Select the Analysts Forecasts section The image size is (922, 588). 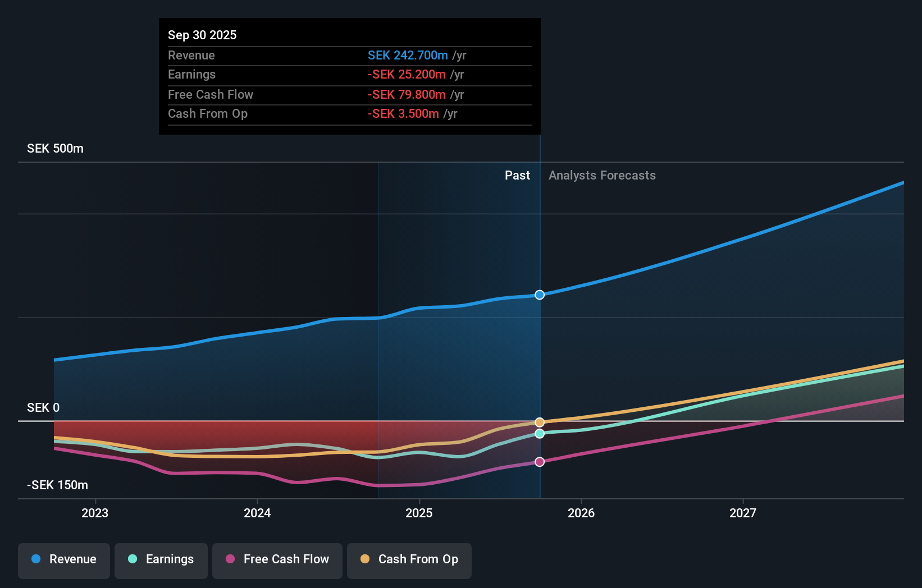click(602, 175)
